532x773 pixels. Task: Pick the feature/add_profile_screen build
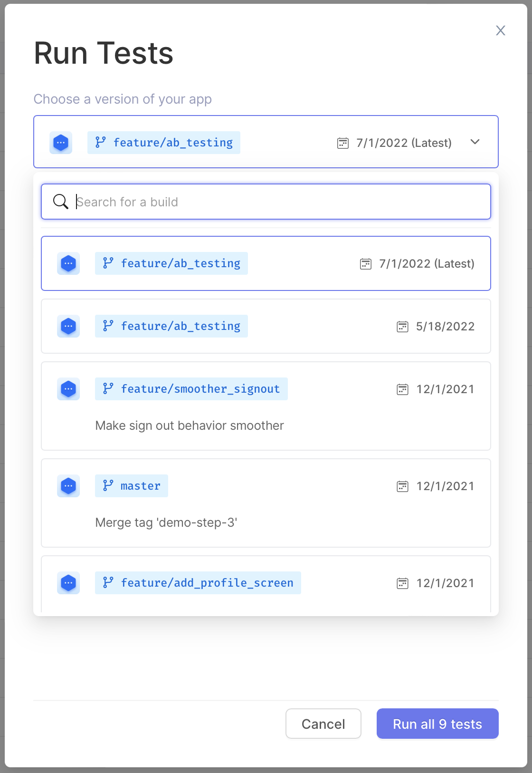click(x=266, y=584)
